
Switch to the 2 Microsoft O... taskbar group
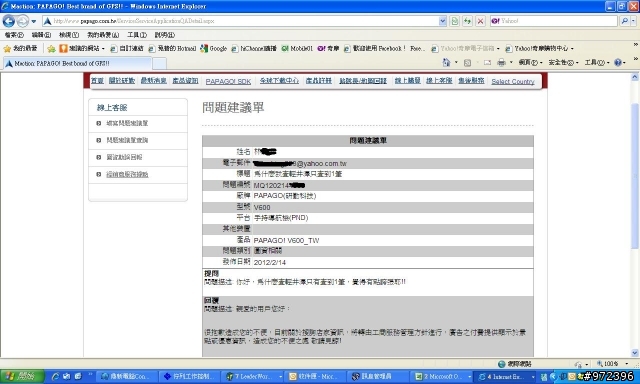442,377
